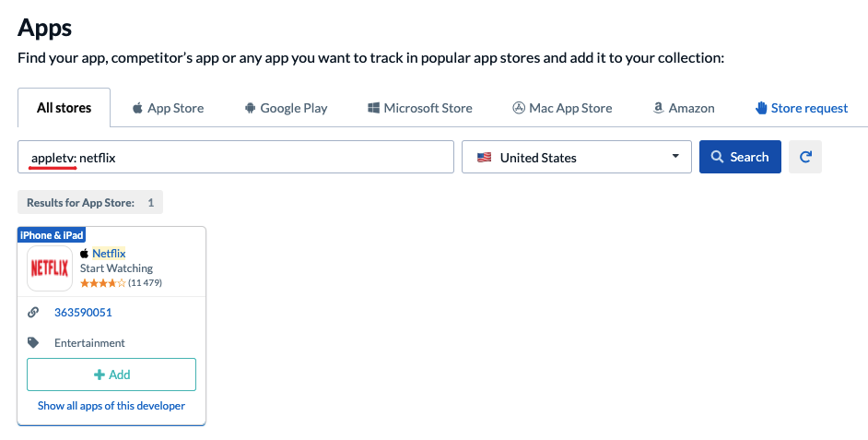Select the Mac App Store tab

[x=562, y=108]
